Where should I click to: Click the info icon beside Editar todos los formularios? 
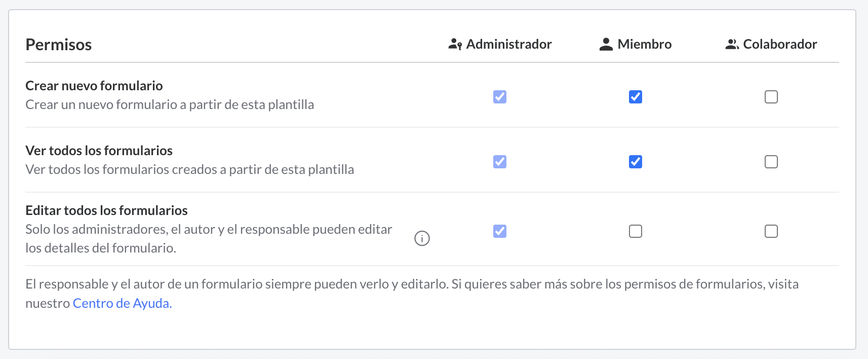tap(422, 238)
